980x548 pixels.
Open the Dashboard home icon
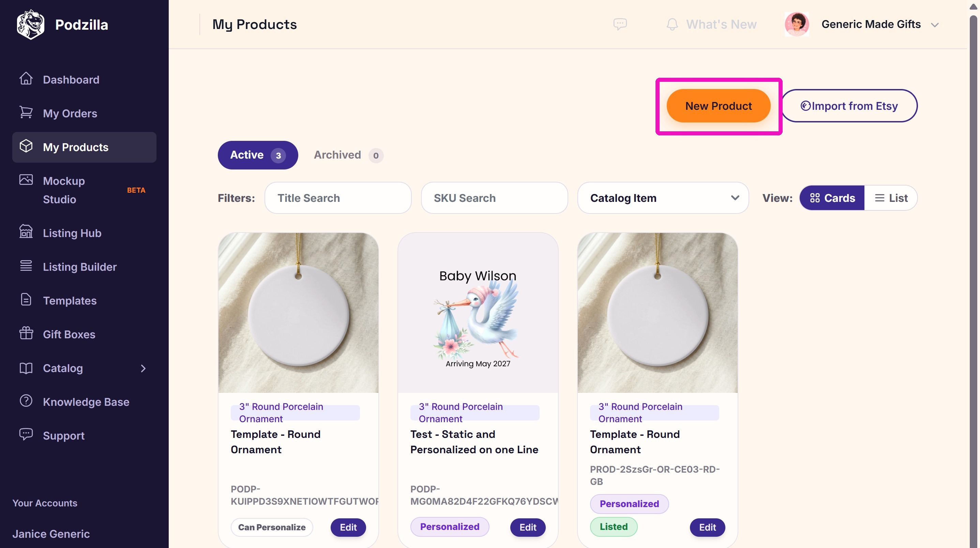pos(26,78)
